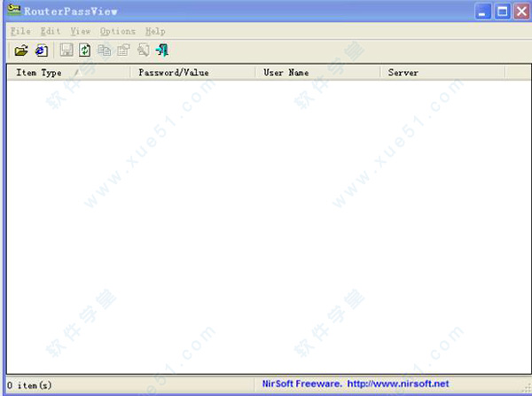Click the Save floppy disk toolbar icon
This screenshot has width=532, height=396.
(x=66, y=51)
